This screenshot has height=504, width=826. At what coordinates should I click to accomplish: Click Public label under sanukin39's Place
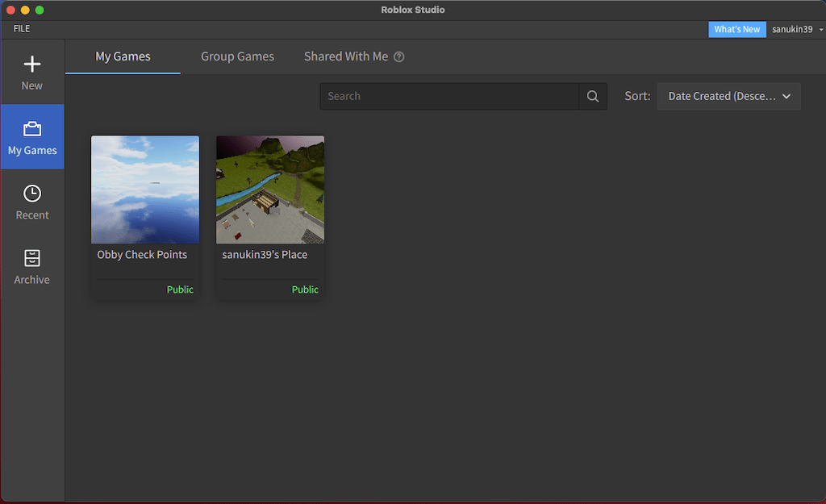click(305, 289)
